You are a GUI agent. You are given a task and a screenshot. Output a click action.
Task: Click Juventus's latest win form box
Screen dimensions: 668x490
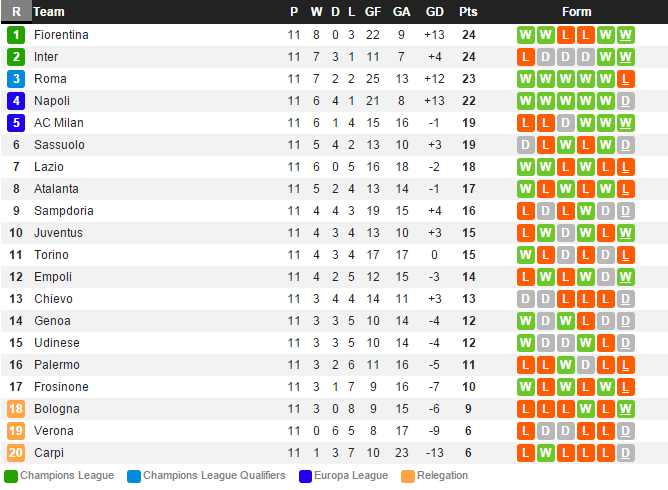625,233
